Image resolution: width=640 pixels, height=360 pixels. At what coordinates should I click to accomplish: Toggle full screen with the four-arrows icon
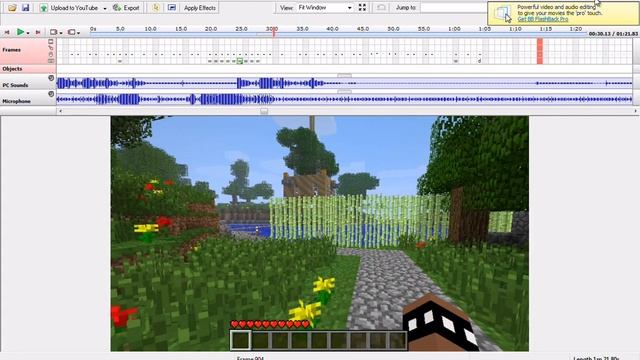pyautogui.click(x=362, y=8)
